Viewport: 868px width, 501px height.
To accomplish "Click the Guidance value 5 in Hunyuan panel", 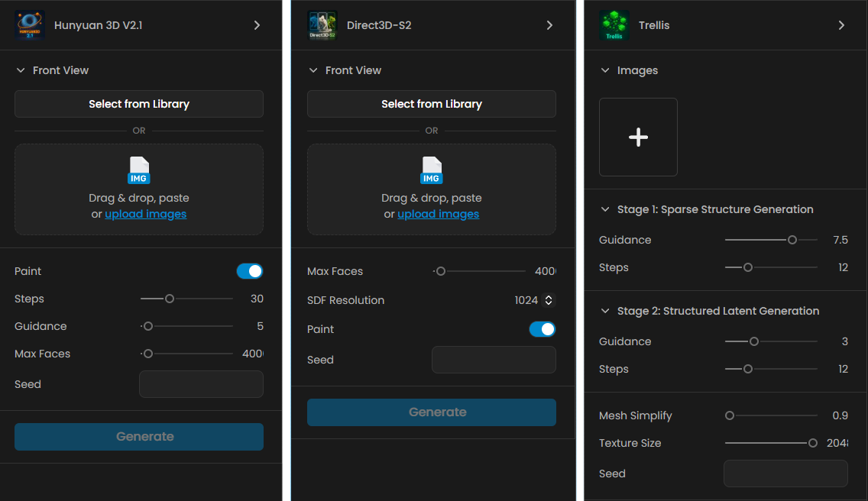I will pyautogui.click(x=261, y=327).
